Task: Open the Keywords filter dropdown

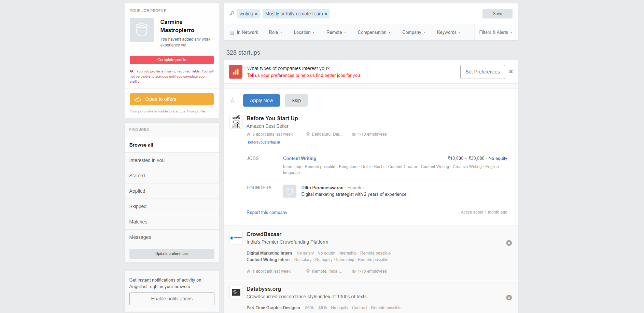Action: [449, 32]
